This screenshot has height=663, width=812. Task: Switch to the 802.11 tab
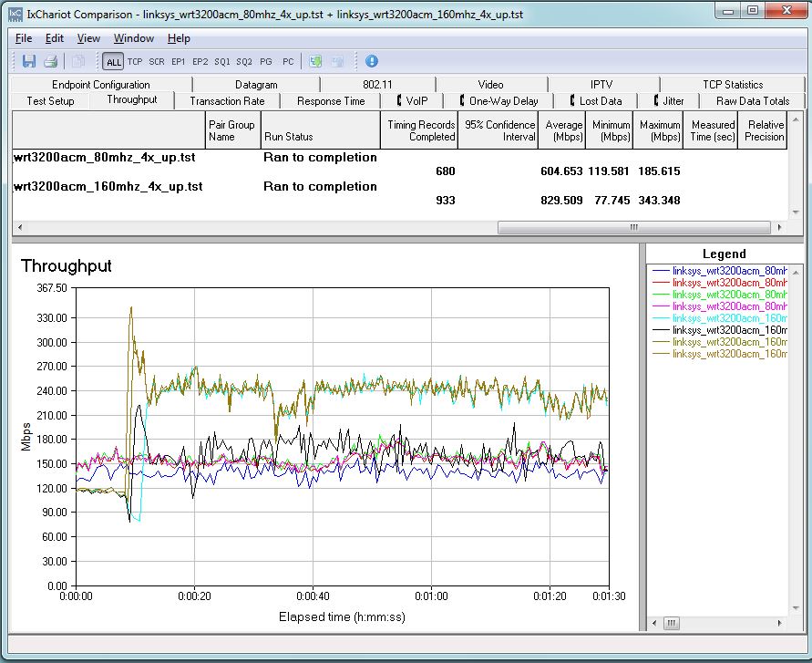(377, 85)
